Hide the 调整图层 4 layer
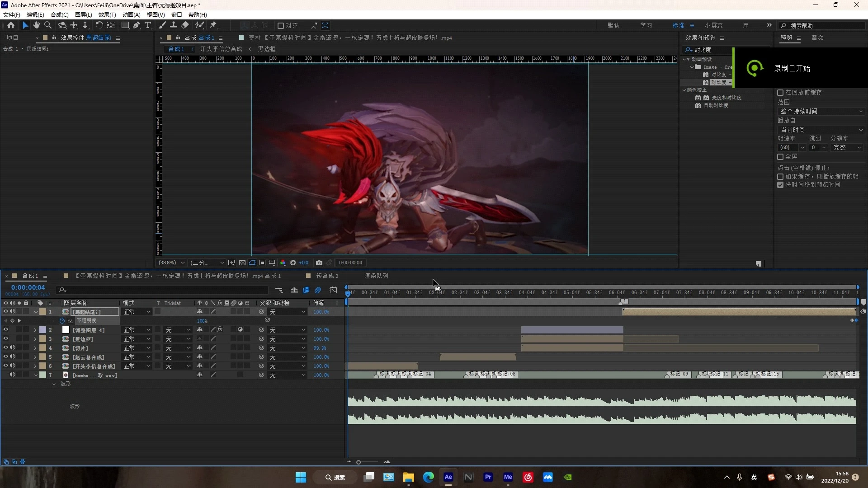This screenshot has width=868, height=488. pos(5,329)
